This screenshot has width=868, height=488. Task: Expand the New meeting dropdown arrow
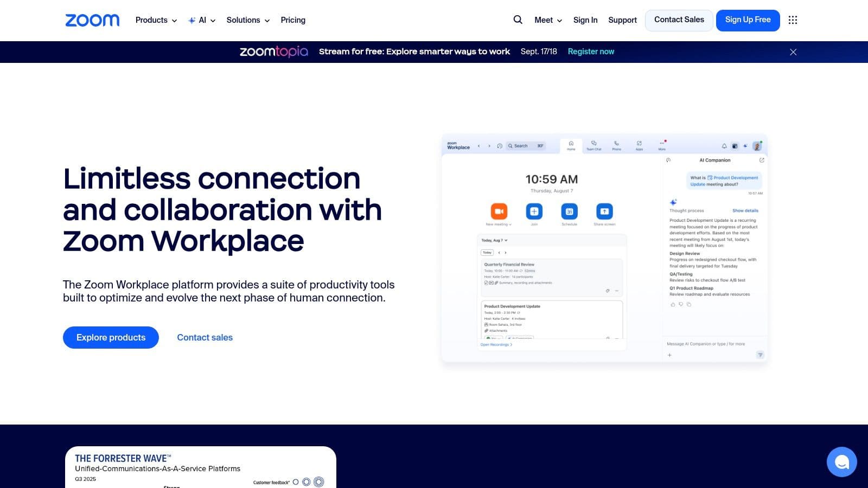pos(510,224)
